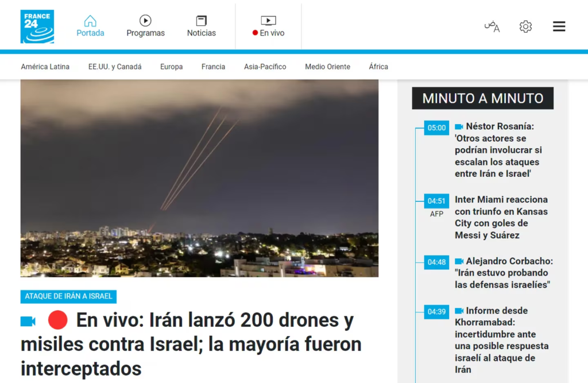Select América Latina section

click(45, 67)
